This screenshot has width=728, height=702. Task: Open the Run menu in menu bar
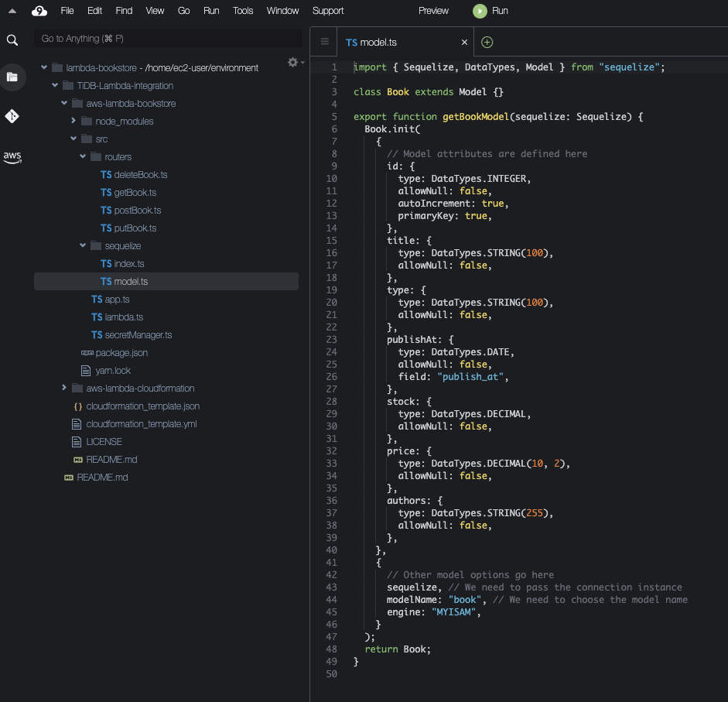211,11
